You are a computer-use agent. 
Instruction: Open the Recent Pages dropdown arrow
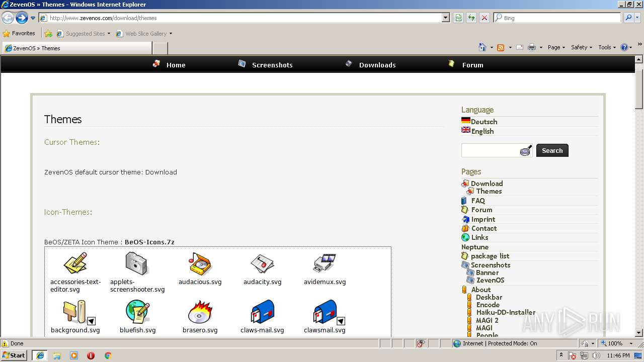pyautogui.click(x=33, y=18)
